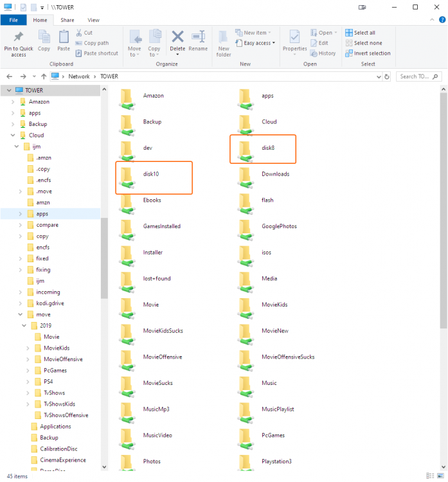Open the Customize Quick Access Toolbar dropdown
This screenshot has height=482, width=448.
tap(42, 8)
